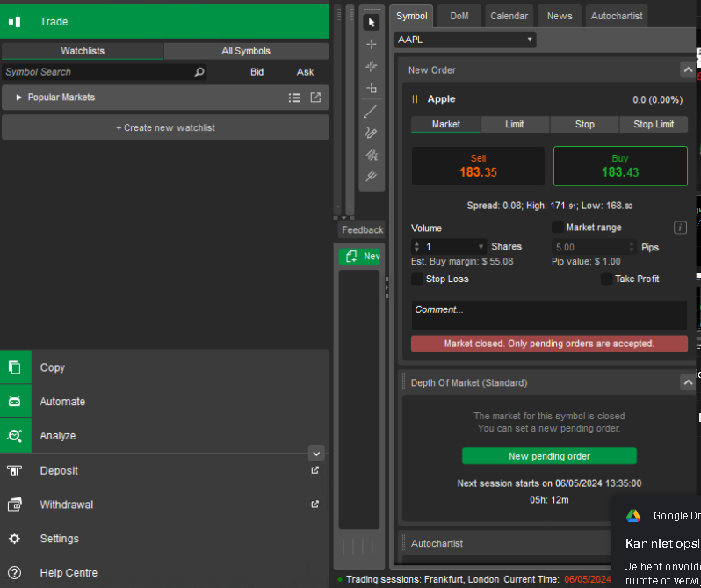Click the New order icon button

359,257
